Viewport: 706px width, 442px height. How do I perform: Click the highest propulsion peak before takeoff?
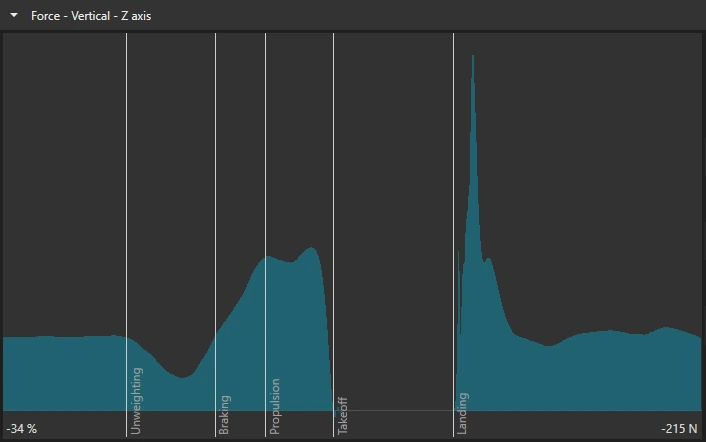pos(311,248)
